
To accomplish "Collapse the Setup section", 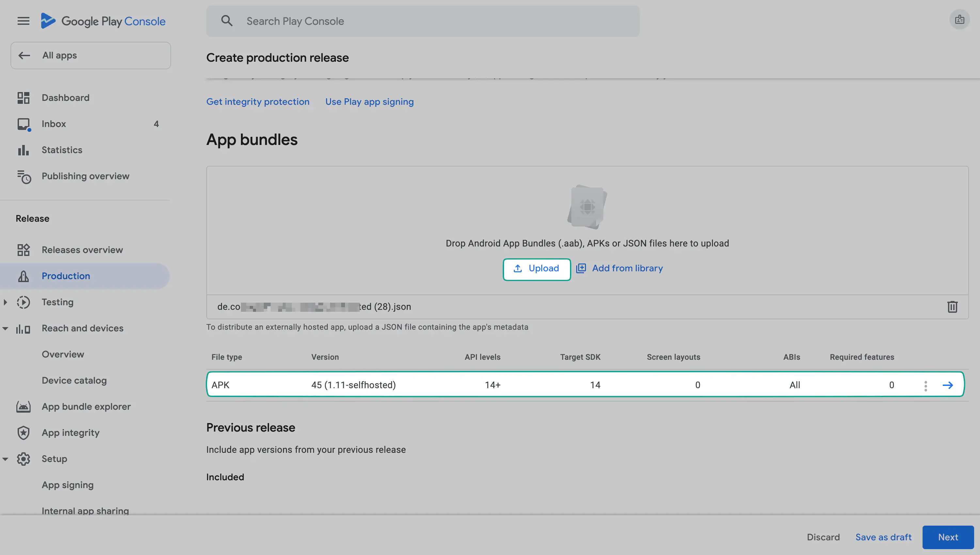I will tap(5, 459).
